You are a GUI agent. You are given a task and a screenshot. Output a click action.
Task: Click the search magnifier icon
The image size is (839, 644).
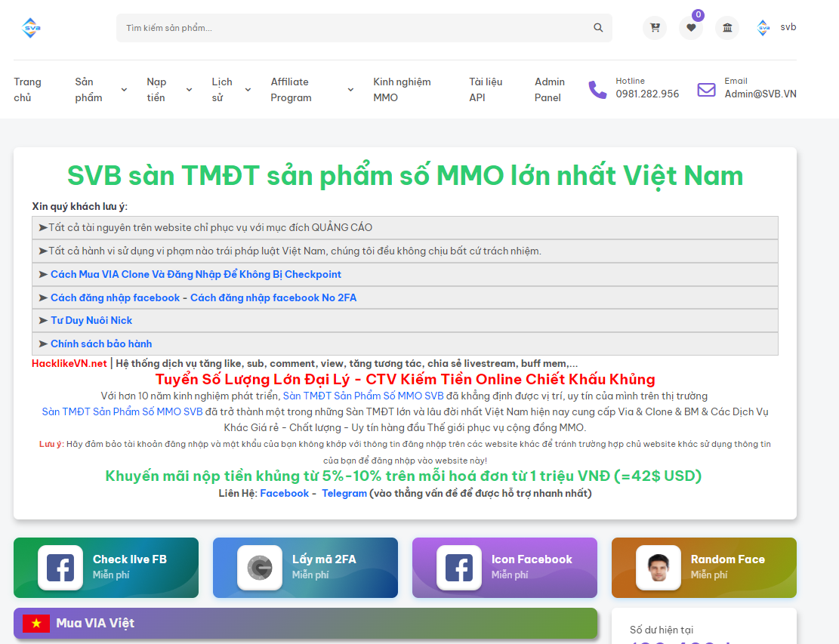(x=598, y=28)
